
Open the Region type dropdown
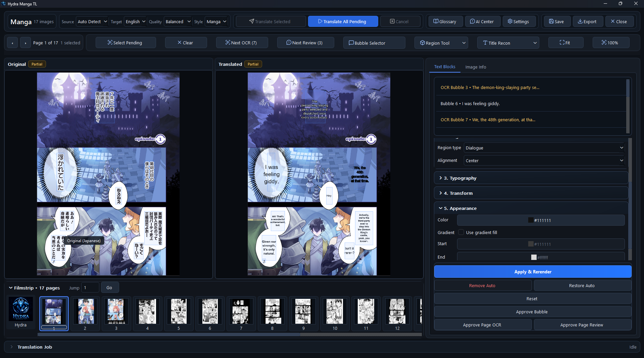pyautogui.click(x=544, y=148)
